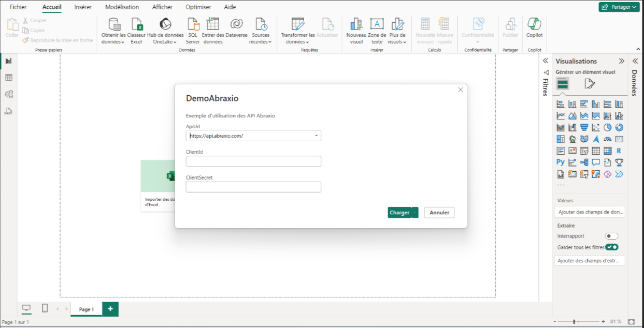Focus the ClientId input field

pyautogui.click(x=253, y=161)
